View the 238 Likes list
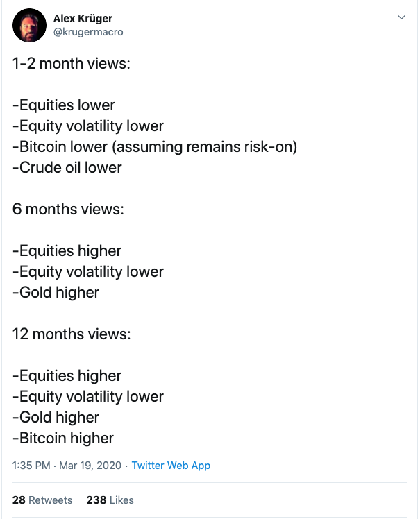 [x=110, y=500]
